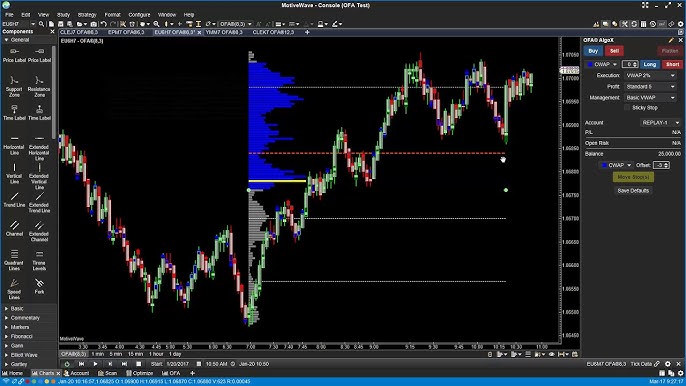Start replay with the play button
The image size is (686, 386).
(x=95, y=364)
